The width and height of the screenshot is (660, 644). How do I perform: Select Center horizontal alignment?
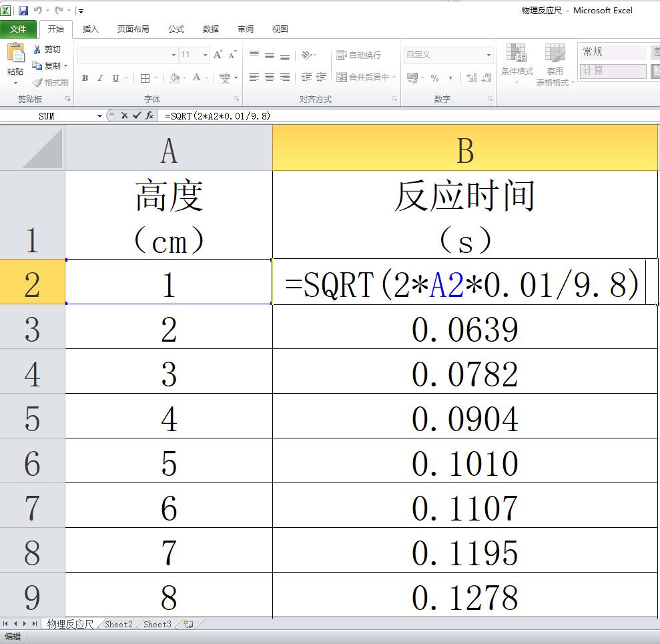tap(270, 77)
